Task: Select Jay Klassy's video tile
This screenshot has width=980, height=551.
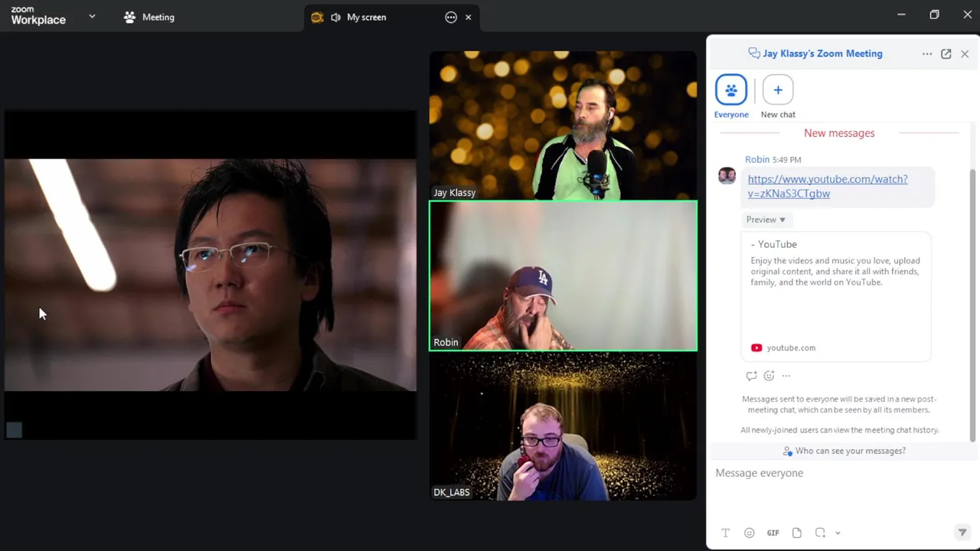Action: click(563, 126)
